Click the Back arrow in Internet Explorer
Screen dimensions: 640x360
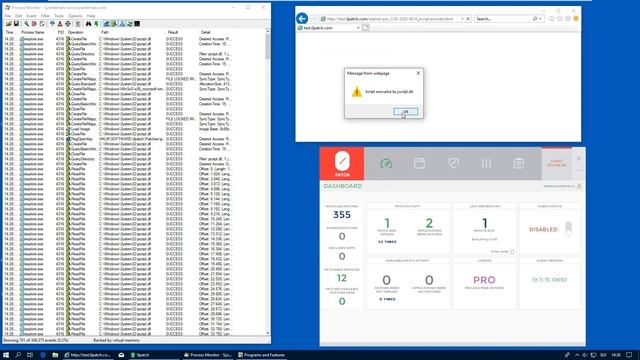pyautogui.click(x=302, y=18)
